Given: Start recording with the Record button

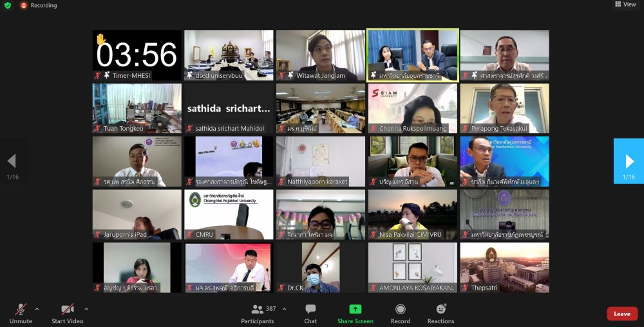Looking at the screenshot, I should point(400,313).
